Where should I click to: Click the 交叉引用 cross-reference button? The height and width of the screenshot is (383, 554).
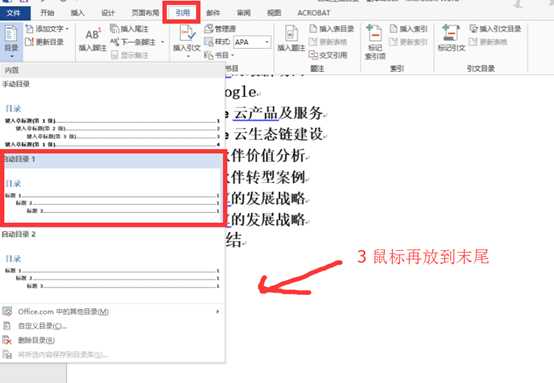[x=328, y=55]
